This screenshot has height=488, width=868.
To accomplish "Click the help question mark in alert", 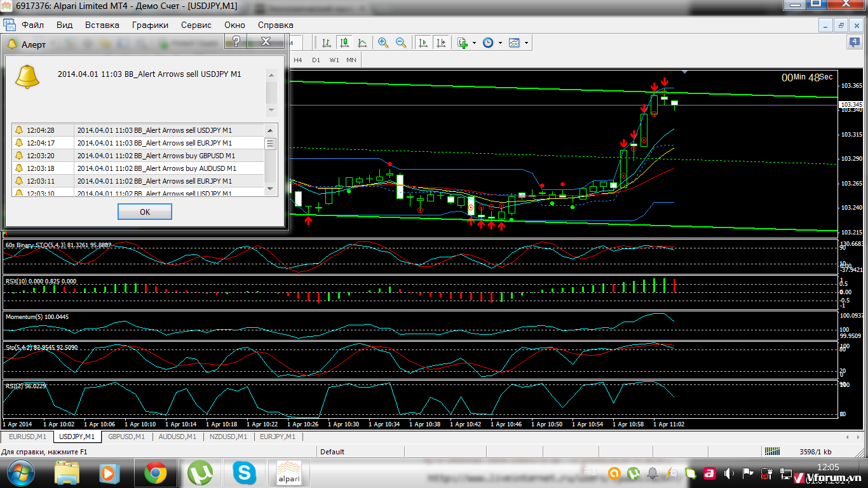I will 236,42.
